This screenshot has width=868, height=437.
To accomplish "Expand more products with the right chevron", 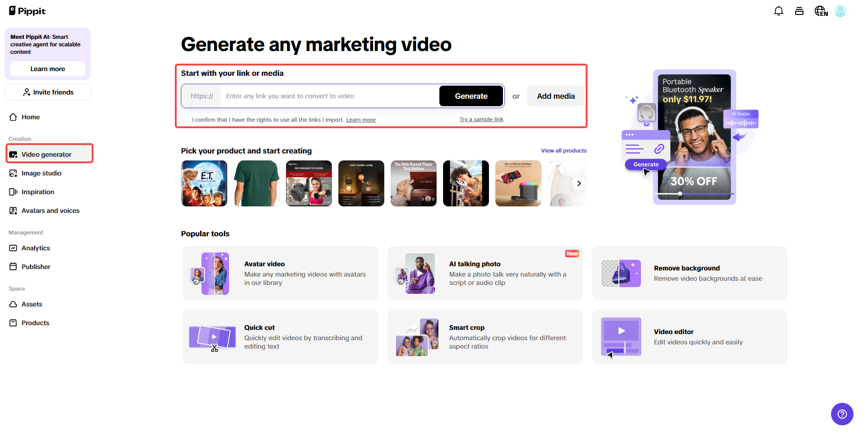I will (x=579, y=183).
